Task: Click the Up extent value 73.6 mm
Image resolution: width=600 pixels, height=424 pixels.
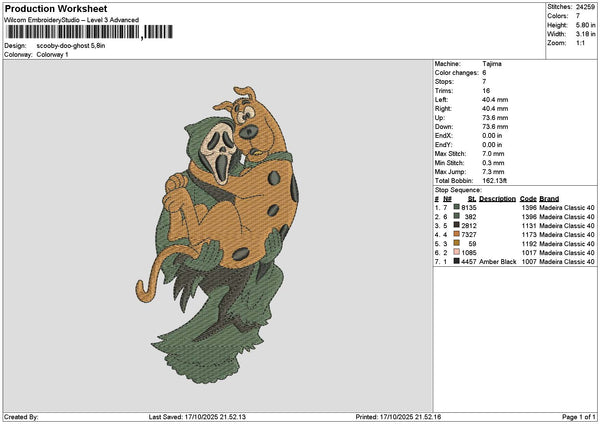Action: point(495,118)
